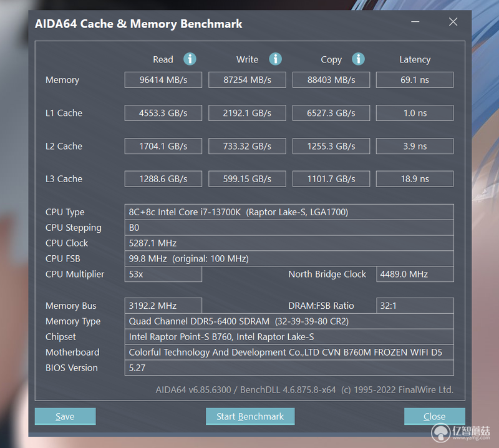Click the CPU Stepping value B0
This screenshot has width=499, height=448.
289,228
